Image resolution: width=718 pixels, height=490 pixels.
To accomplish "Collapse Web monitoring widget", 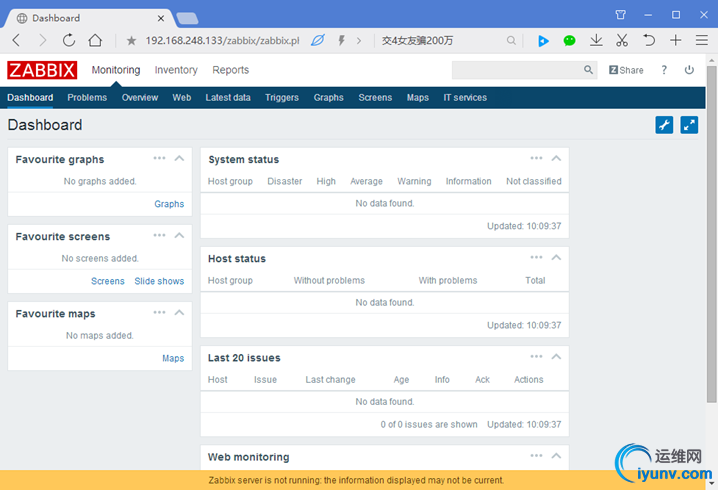I will (556, 456).
